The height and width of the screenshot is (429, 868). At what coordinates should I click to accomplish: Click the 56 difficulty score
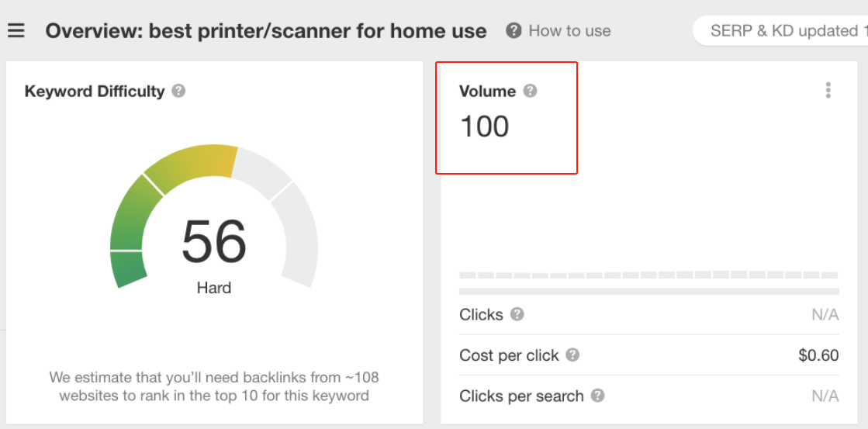click(214, 241)
